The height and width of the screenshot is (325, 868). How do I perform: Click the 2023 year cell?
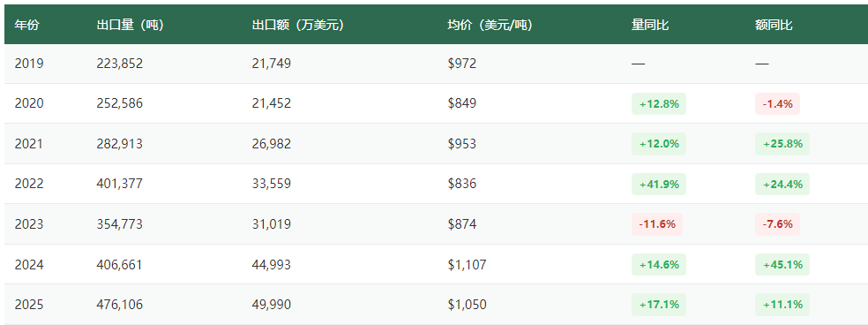(x=29, y=224)
